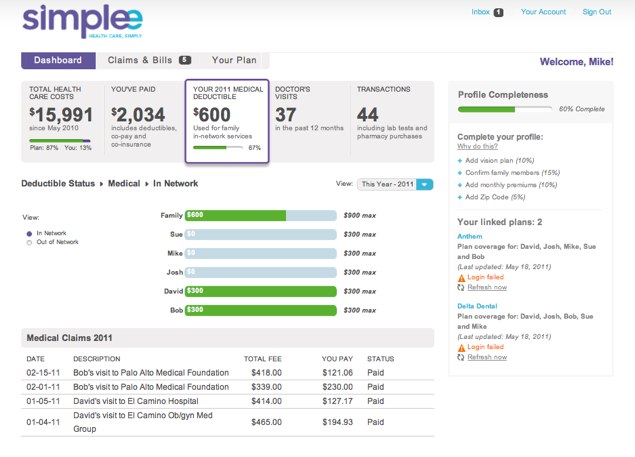This screenshot has height=457, width=635.
Task: Click the Medical breadcrumb in Deductible Status
Action: click(123, 184)
